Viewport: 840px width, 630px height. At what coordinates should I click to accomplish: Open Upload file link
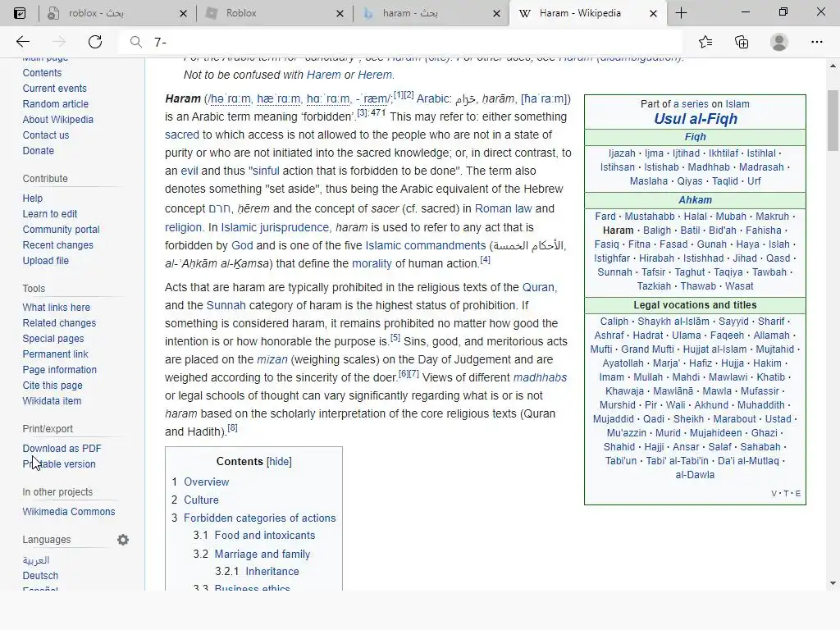[46, 260]
